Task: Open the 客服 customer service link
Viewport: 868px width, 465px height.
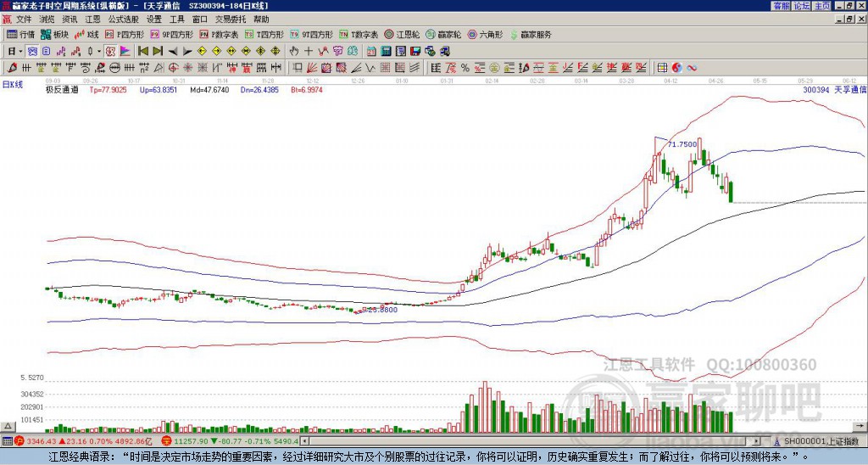Action: pyautogui.click(x=781, y=6)
